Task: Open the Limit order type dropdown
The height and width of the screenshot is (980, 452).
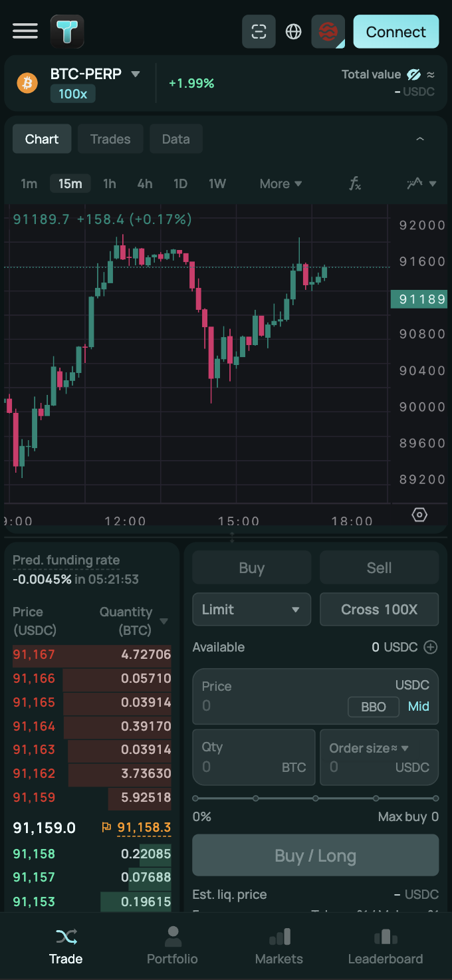Action: 251,610
